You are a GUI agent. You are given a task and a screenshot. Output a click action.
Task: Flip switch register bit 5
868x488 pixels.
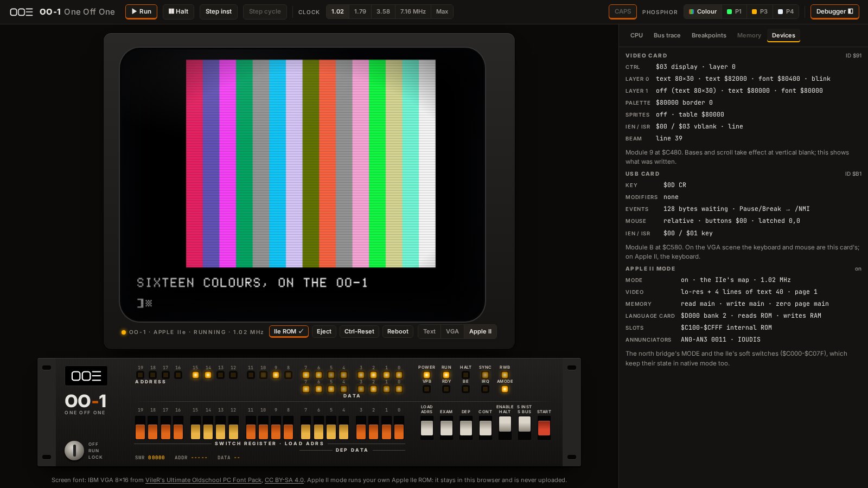point(331,427)
